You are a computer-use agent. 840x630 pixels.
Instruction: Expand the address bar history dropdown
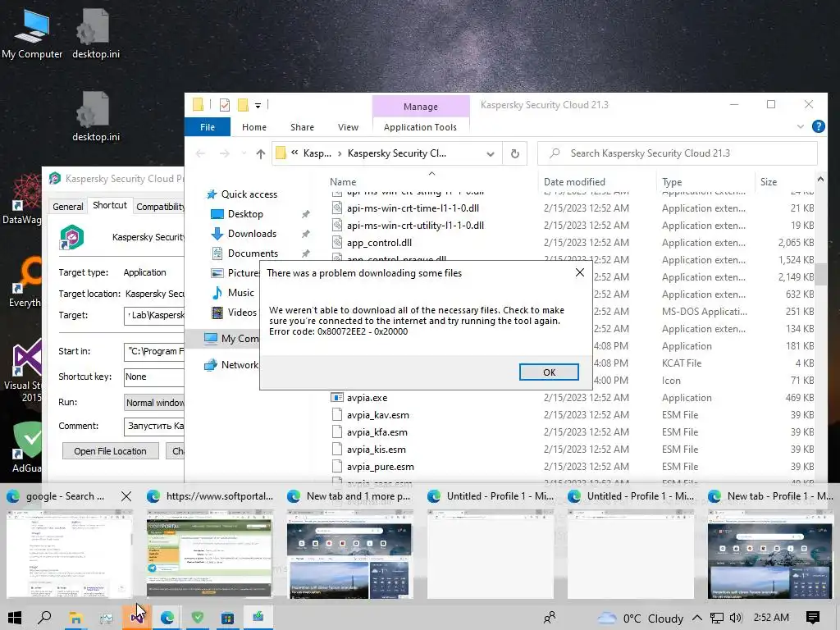[491, 153]
